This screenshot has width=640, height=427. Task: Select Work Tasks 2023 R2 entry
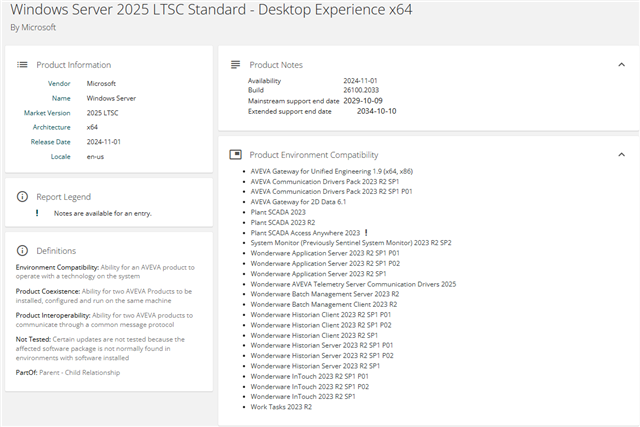pyautogui.click(x=281, y=407)
